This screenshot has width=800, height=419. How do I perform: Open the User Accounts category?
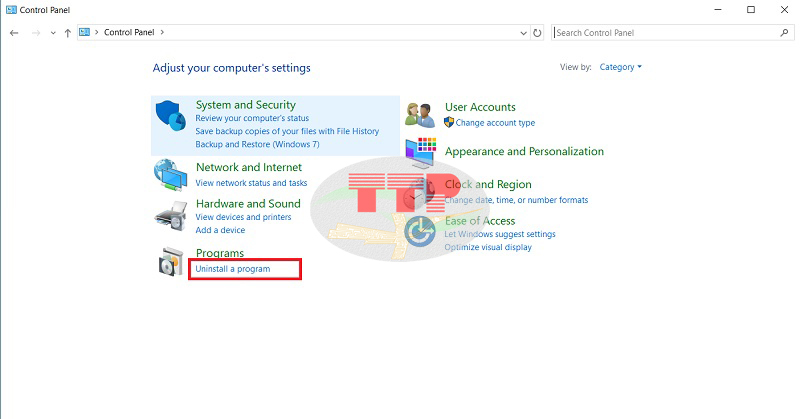480,107
